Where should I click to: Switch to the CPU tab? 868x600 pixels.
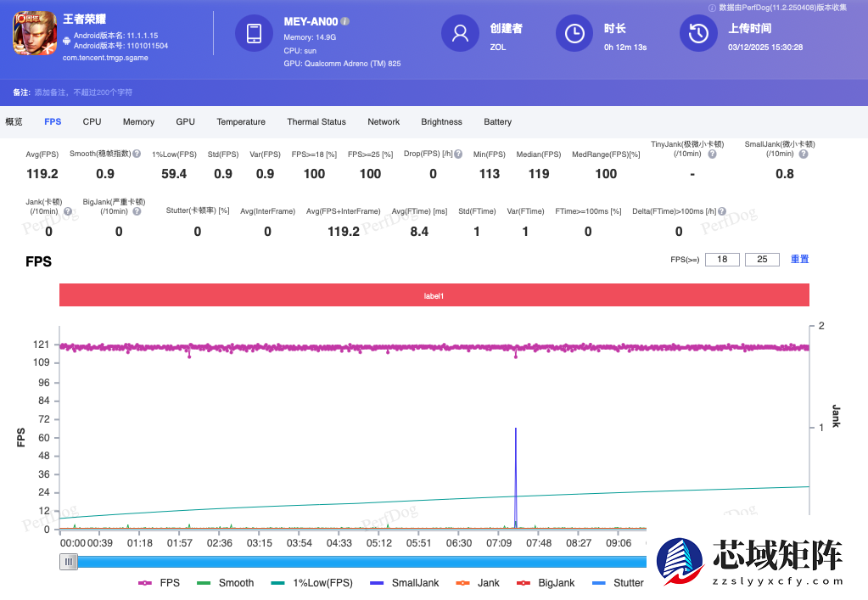(x=92, y=121)
